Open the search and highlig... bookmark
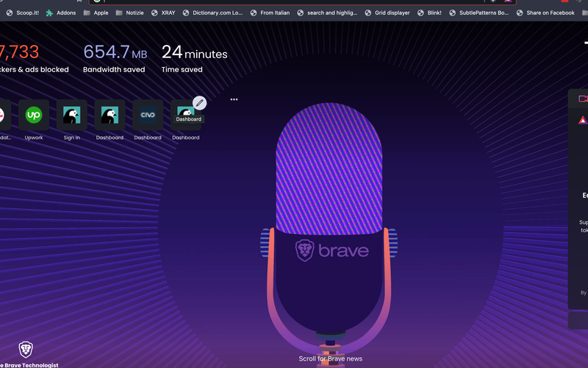The height and width of the screenshot is (368, 588). [327, 13]
